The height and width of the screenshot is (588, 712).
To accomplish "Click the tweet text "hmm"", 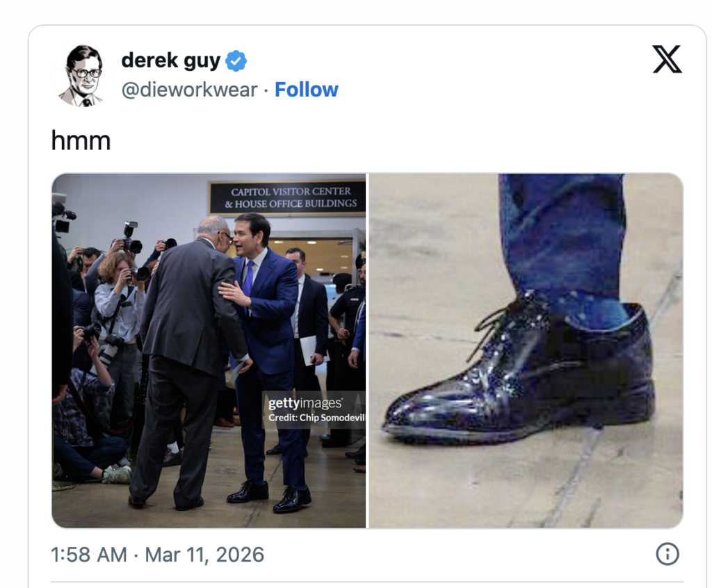I will click(81, 141).
